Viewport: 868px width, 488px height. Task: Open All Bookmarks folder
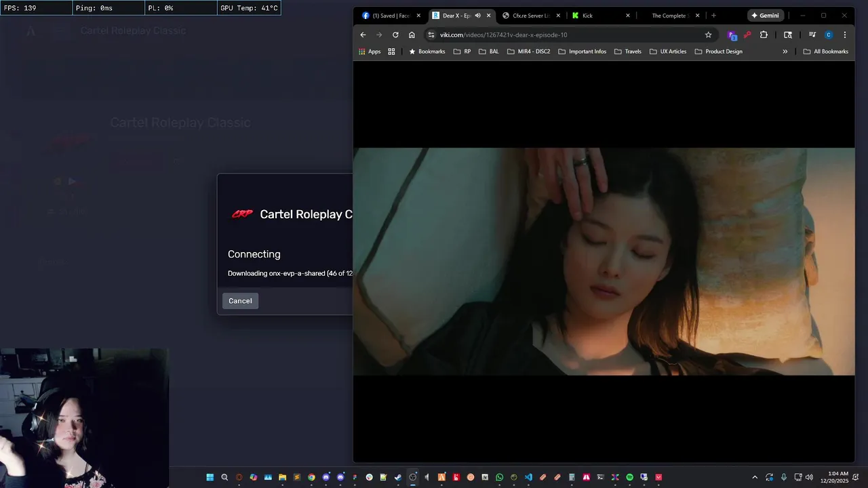coord(825,52)
